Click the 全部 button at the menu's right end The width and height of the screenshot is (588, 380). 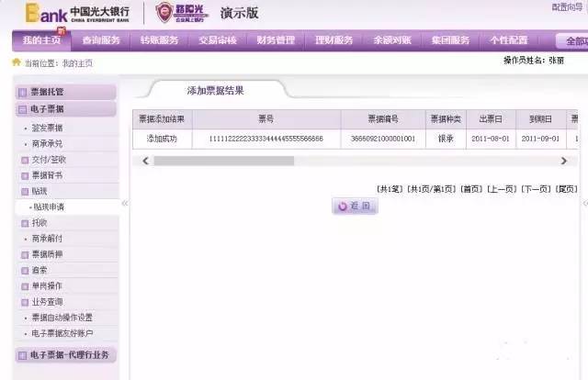pos(573,41)
